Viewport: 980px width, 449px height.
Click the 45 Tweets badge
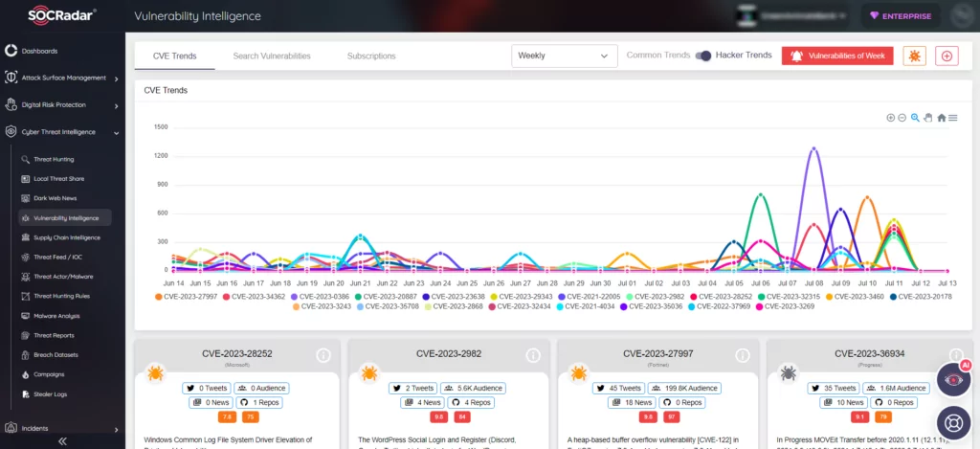pyautogui.click(x=618, y=388)
